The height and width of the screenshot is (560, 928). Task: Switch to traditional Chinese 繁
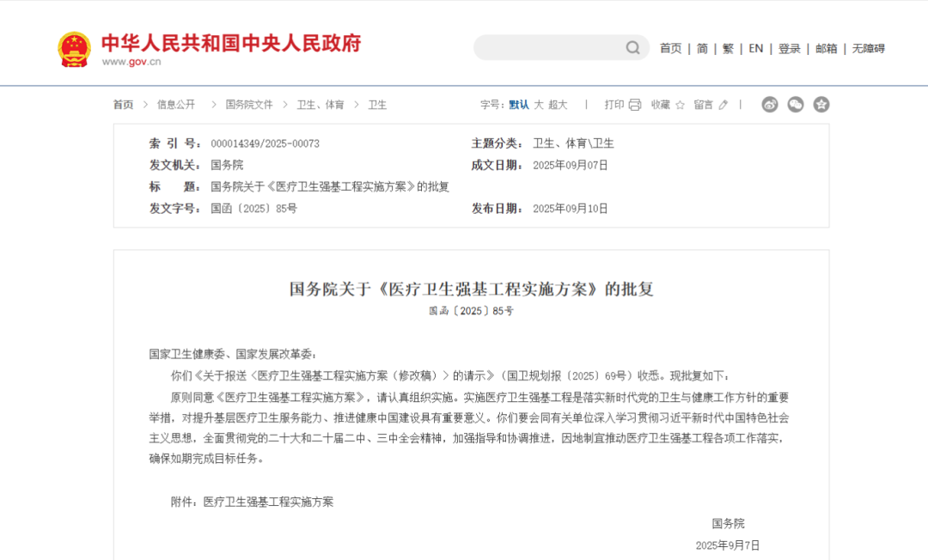pyautogui.click(x=728, y=49)
